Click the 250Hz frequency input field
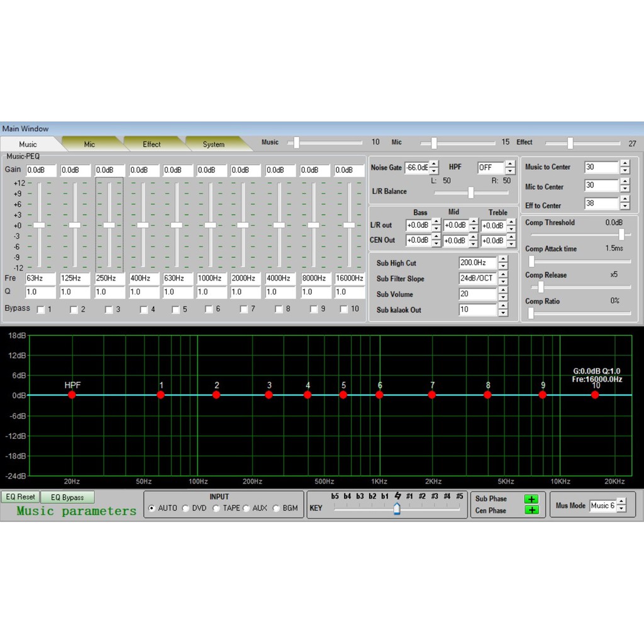Viewport: 644px width, 644px height. tap(109, 278)
